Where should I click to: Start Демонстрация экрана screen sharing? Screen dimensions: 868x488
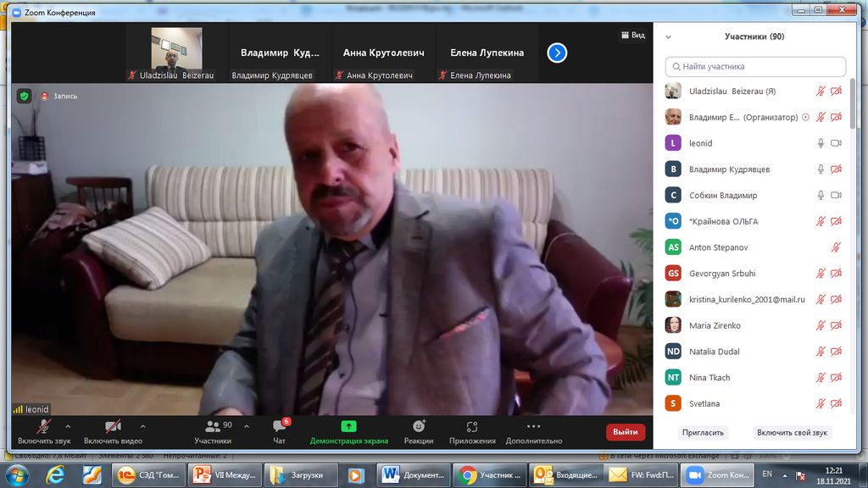348,432
